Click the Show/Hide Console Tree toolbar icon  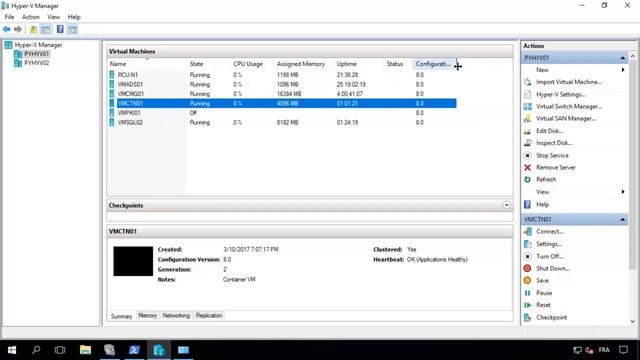click(46, 29)
